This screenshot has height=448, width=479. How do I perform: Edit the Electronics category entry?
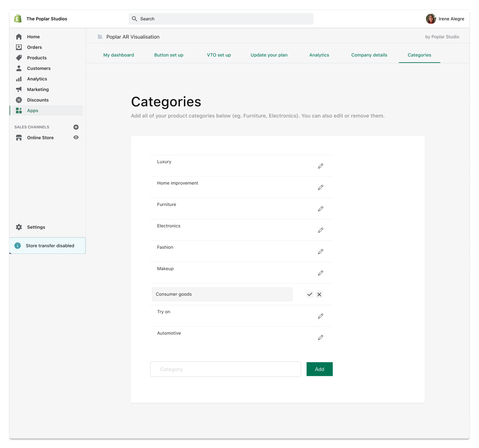click(x=320, y=230)
